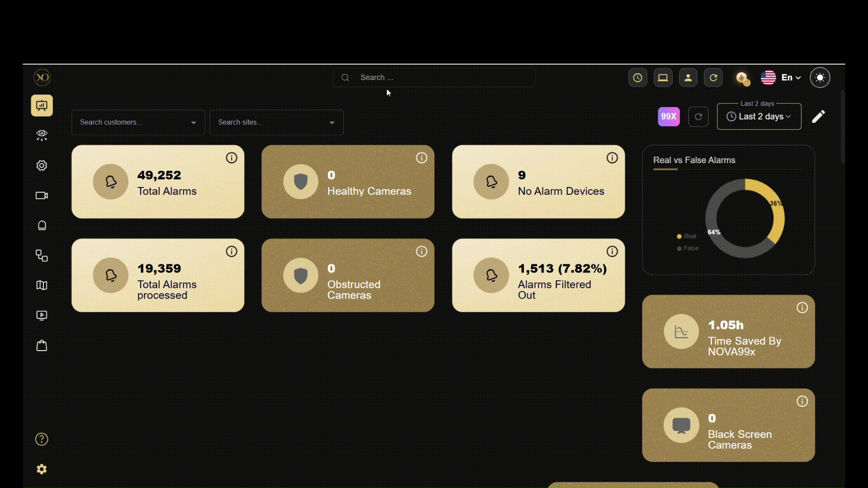The width and height of the screenshot is (868, 488).
Task: Select the Real vs False Alarms tab title
Action: (694, 160)
